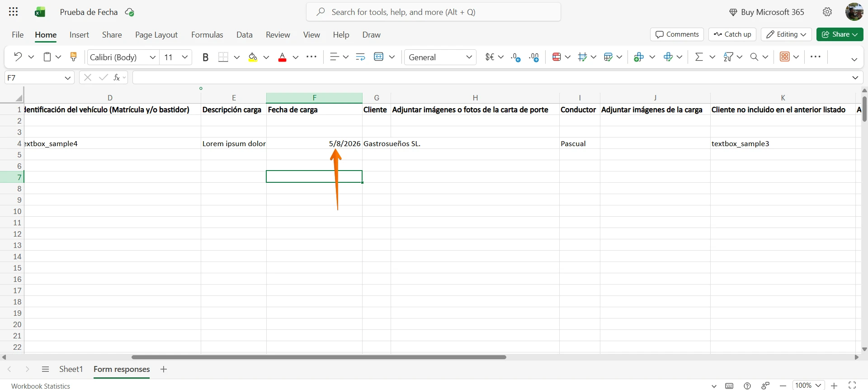Click Buy Microsoft 365
This screenshot has height=390, width=868.
coord(767,12)
